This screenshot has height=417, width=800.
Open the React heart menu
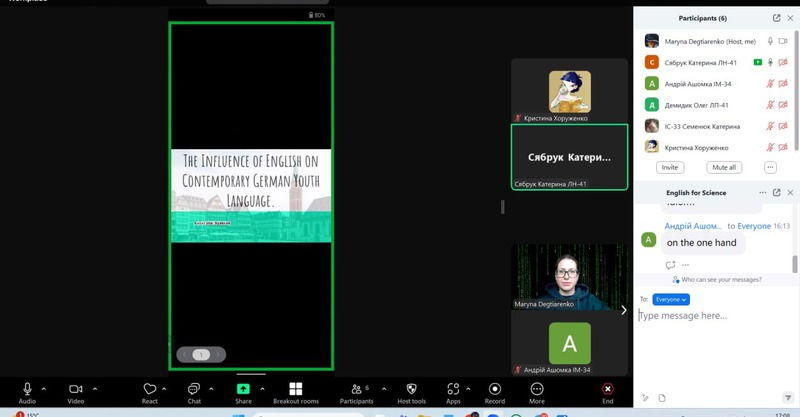(x=149, y=393)
